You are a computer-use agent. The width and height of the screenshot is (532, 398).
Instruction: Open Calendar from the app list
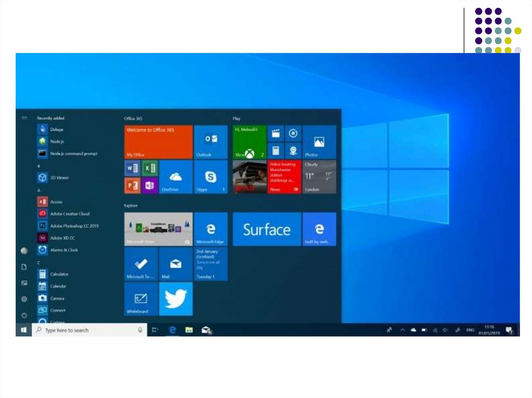[x=52, y=286]
